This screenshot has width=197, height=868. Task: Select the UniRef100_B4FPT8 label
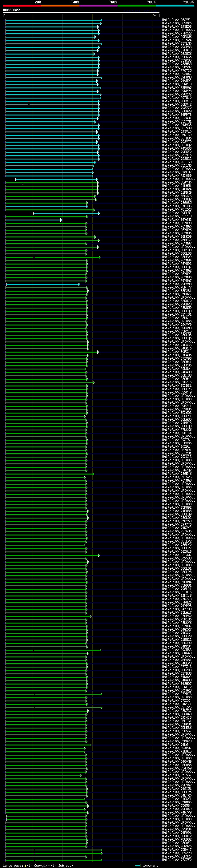[176, 115]
